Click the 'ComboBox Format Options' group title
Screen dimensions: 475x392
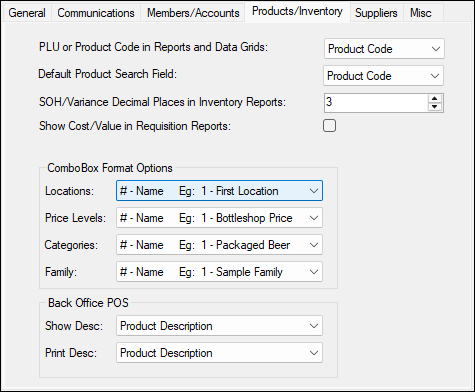tap(110, 168)
